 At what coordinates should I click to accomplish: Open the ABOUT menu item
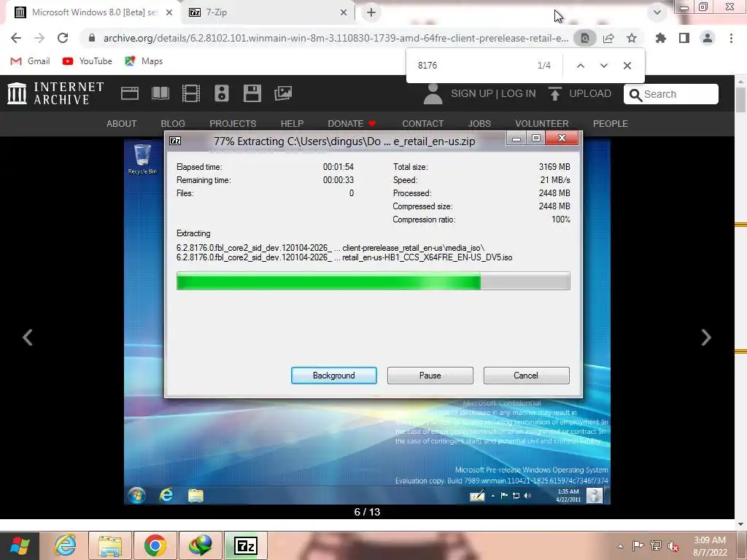pyautogui.click(x=122, y=124)
